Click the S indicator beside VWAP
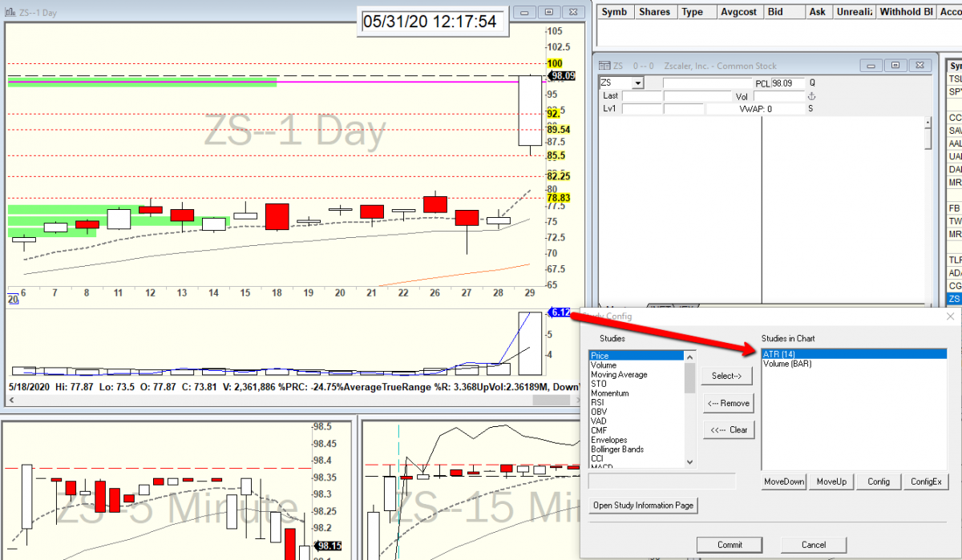The image size is (962, 560). tap(811, 109)
